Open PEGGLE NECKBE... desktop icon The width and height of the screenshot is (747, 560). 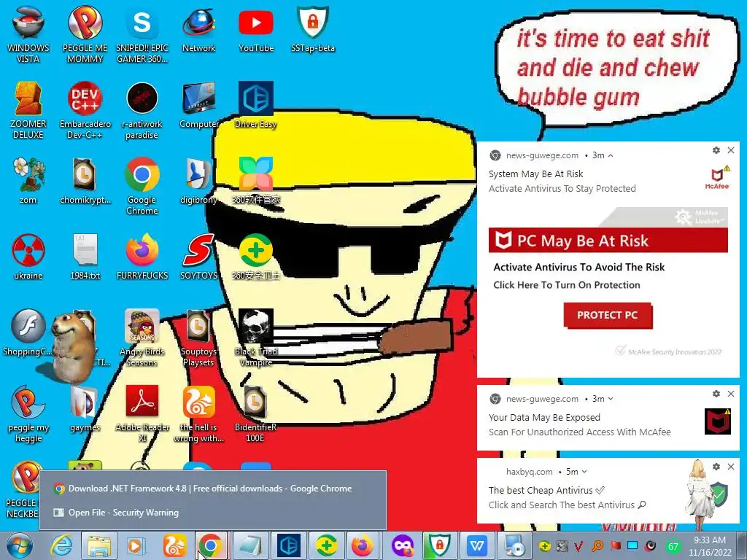[x=23, y=489]
